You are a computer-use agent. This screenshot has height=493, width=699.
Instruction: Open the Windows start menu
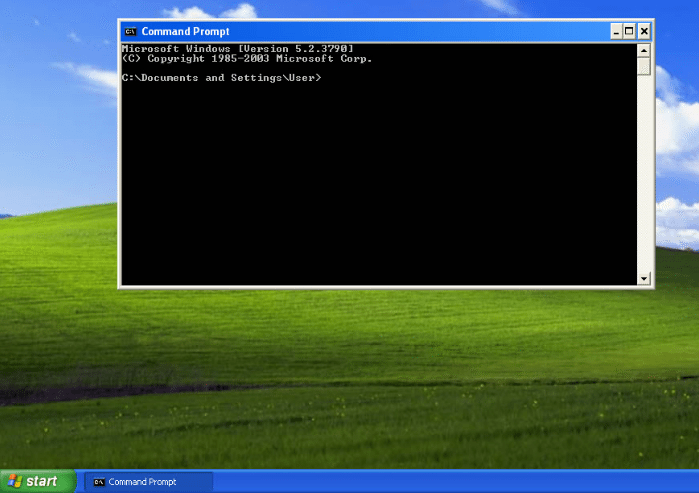pyautogui.click(x=37, y=481)
